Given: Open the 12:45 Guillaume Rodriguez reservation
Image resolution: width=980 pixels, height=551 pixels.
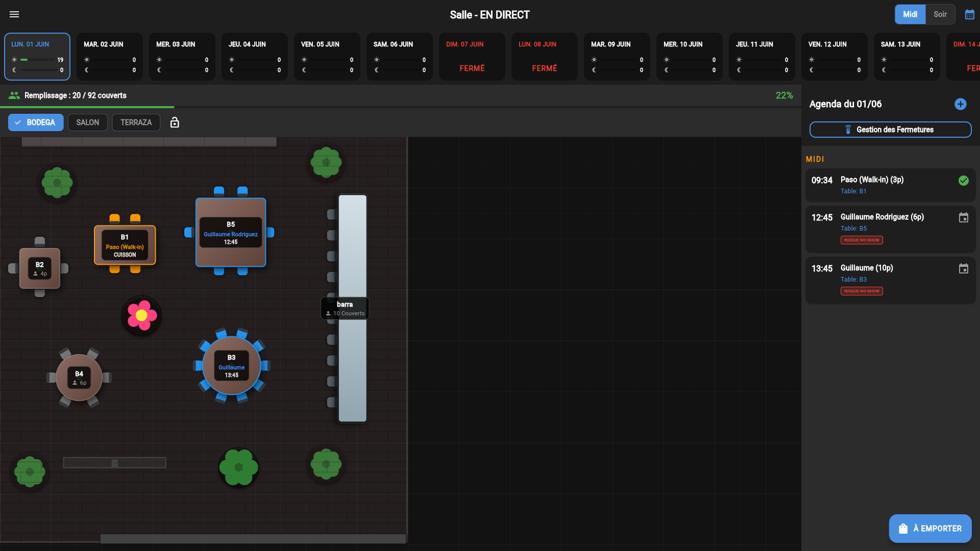Looking at the screenshot, I should [890, 229].
